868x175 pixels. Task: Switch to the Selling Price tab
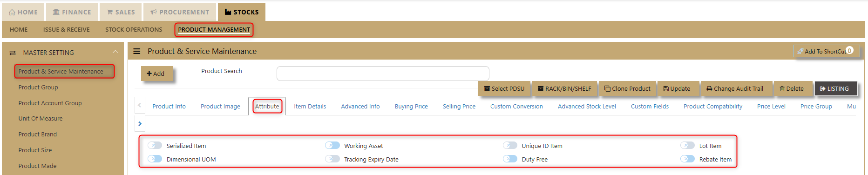tap(459, 106)
